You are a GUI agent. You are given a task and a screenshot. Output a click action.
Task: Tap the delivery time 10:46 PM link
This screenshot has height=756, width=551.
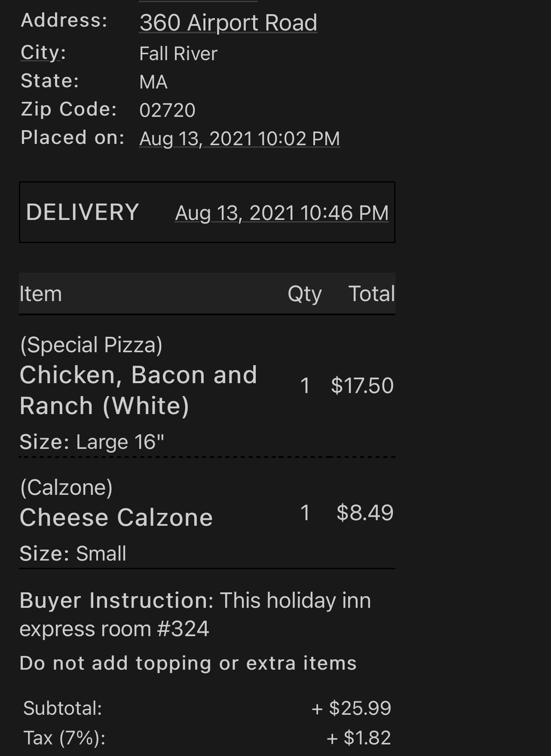[x=282, y=213]
